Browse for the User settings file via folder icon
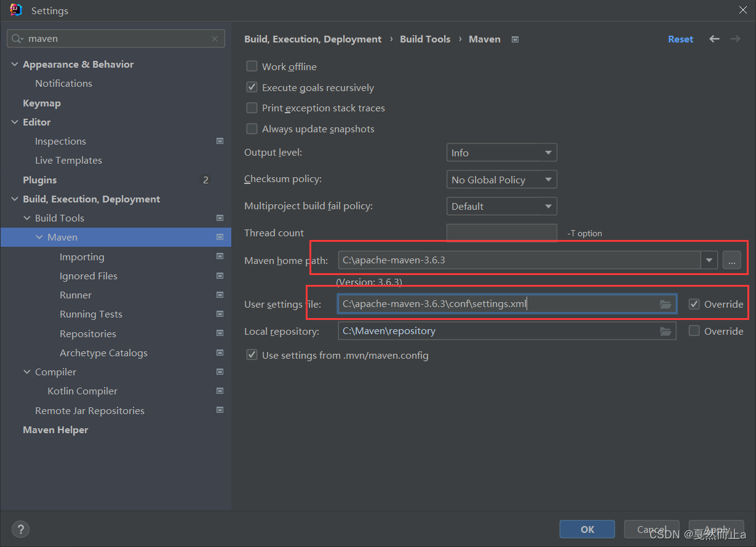The image size is (756, 547). [666, 304]
